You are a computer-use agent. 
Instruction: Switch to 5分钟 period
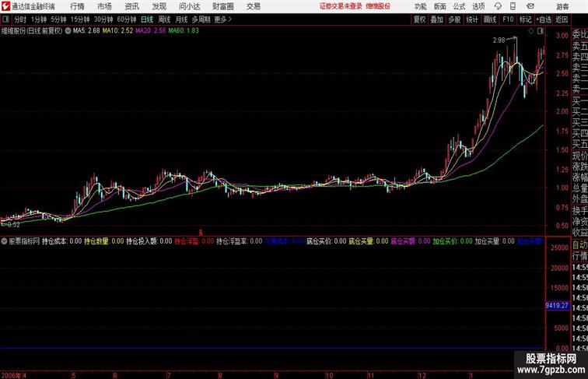click(x=58, y=19)
